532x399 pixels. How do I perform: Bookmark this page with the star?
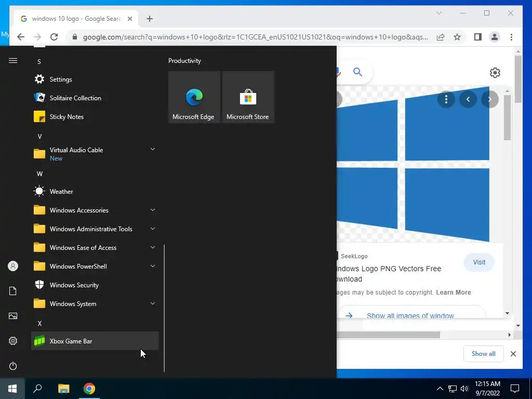click(457, 37)
